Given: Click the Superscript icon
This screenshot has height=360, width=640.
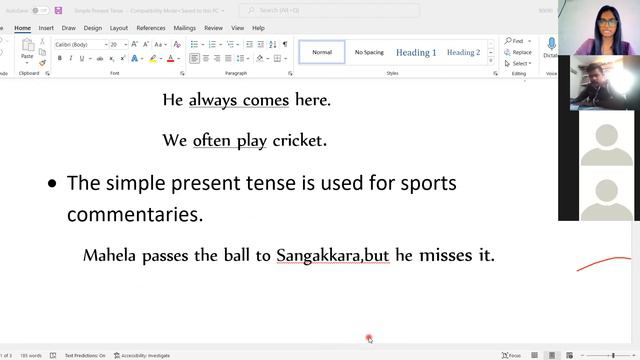Looking at the screenshot, I should [122, 59].
